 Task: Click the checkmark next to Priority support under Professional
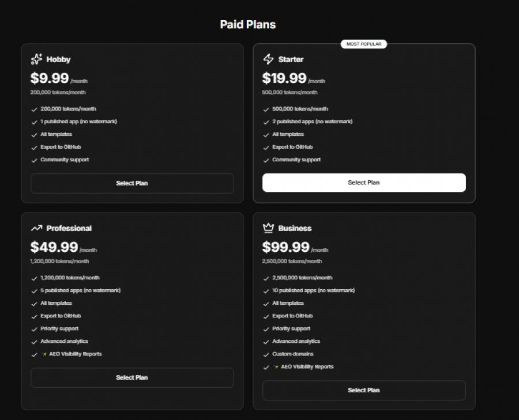(x=35, y=328)
